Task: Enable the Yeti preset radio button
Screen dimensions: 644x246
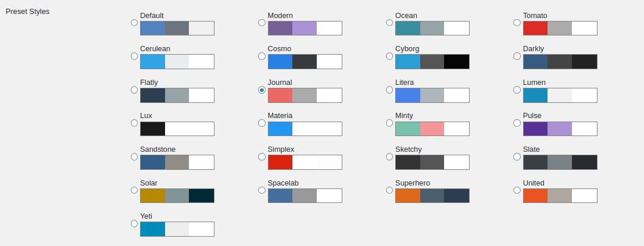Action: coord(134,224)
